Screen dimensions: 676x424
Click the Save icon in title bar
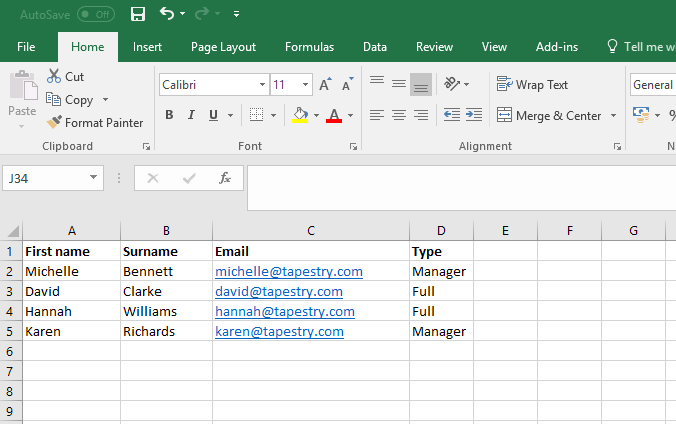click(x=138, y=14)
